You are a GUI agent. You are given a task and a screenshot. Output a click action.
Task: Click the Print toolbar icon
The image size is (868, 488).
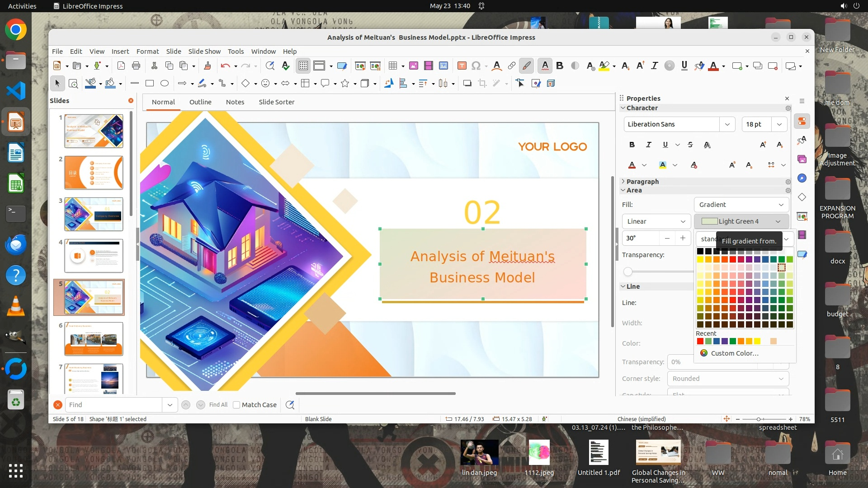136,66
